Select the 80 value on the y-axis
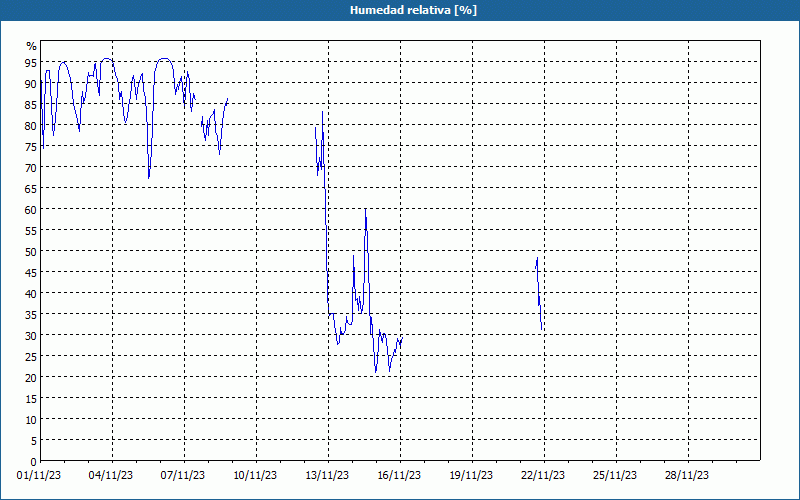The height and width of the screenshot is (500, 800). (31, 126)
